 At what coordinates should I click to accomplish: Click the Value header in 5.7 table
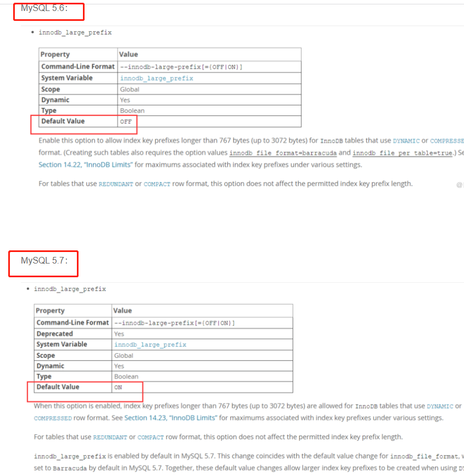(122, 311)
